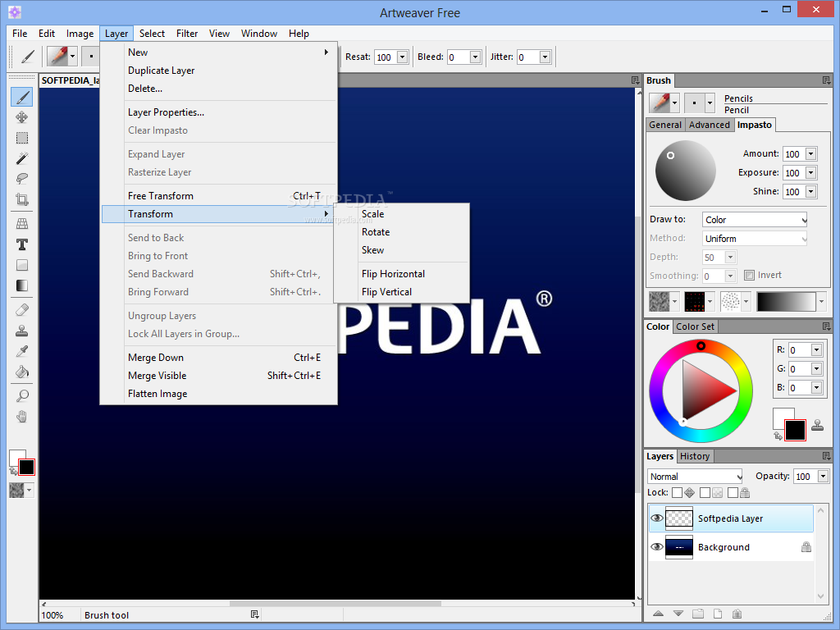Open Layers panel options menu icon

click(x=827, y=456)
